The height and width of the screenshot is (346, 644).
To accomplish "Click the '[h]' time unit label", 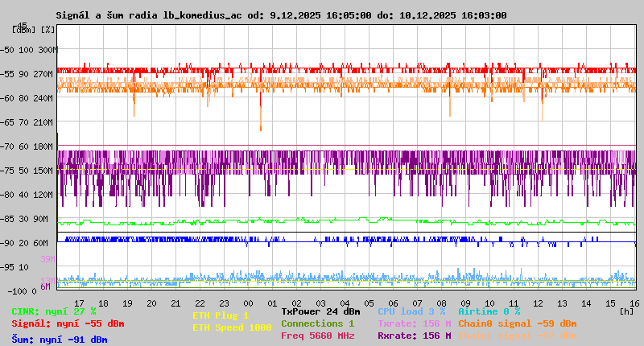I will [x=626, y=311].
